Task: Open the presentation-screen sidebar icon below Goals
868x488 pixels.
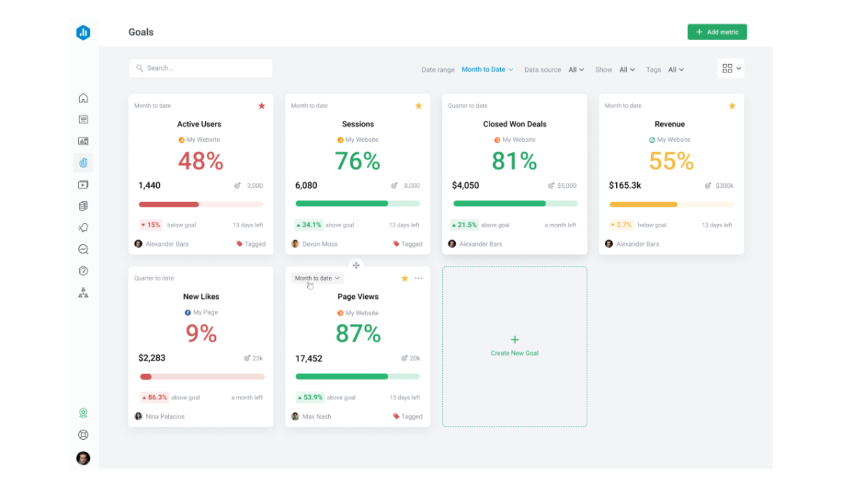Action: 83,184
